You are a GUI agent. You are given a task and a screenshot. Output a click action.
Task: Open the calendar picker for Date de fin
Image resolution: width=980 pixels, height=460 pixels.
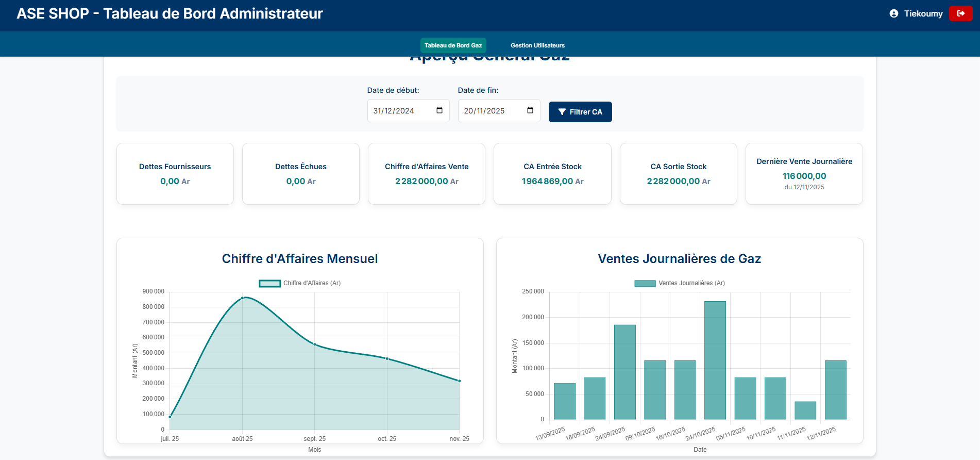coord(530,110)
